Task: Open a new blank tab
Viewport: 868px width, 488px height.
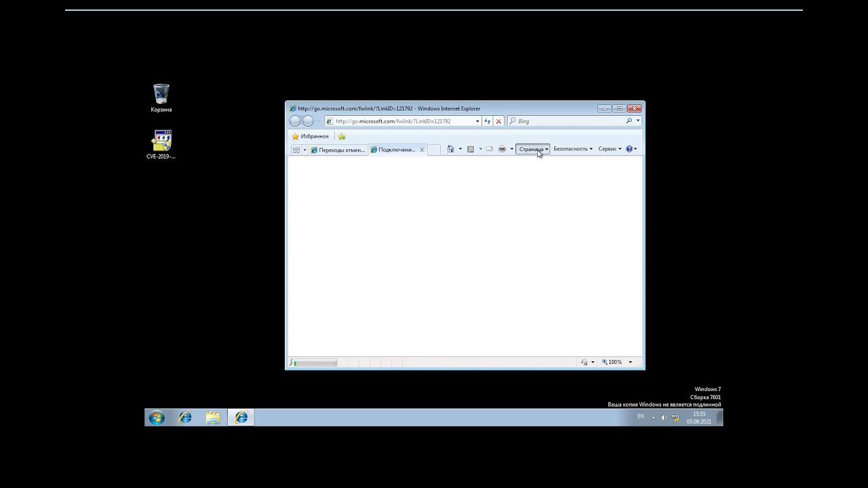Action: [434, 150]
